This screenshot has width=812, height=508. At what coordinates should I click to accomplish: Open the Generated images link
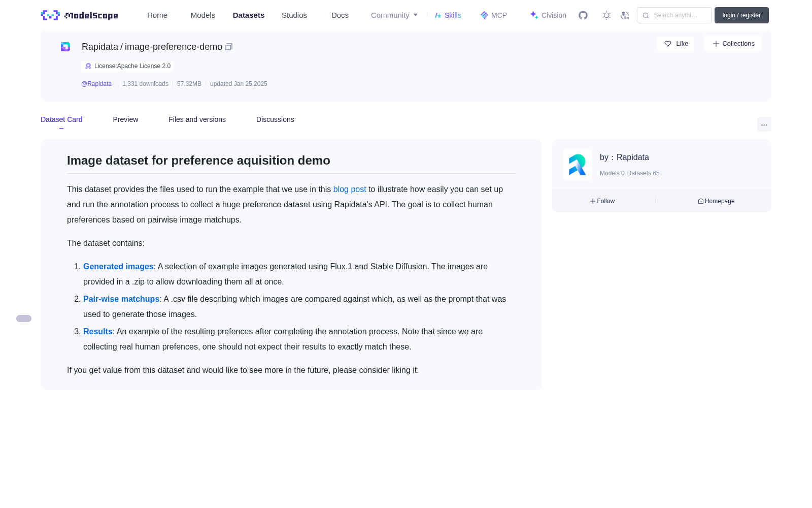[118, 267]
